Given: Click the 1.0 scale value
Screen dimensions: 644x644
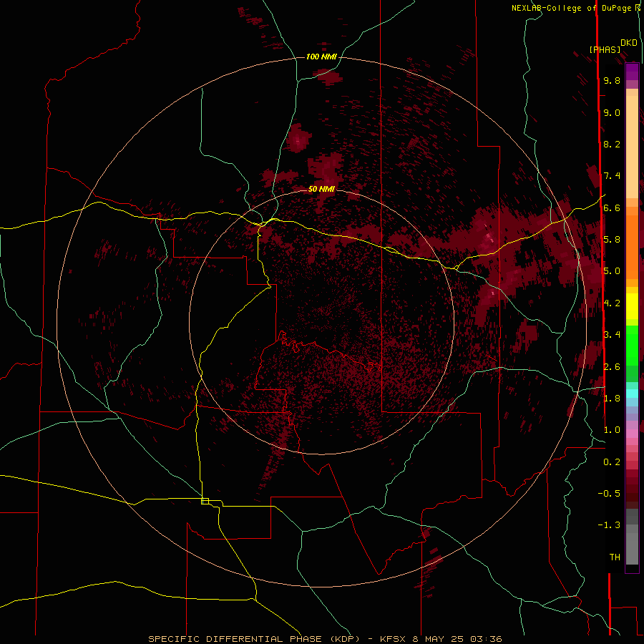Looking at the screenshot, I should pos(612,430).
